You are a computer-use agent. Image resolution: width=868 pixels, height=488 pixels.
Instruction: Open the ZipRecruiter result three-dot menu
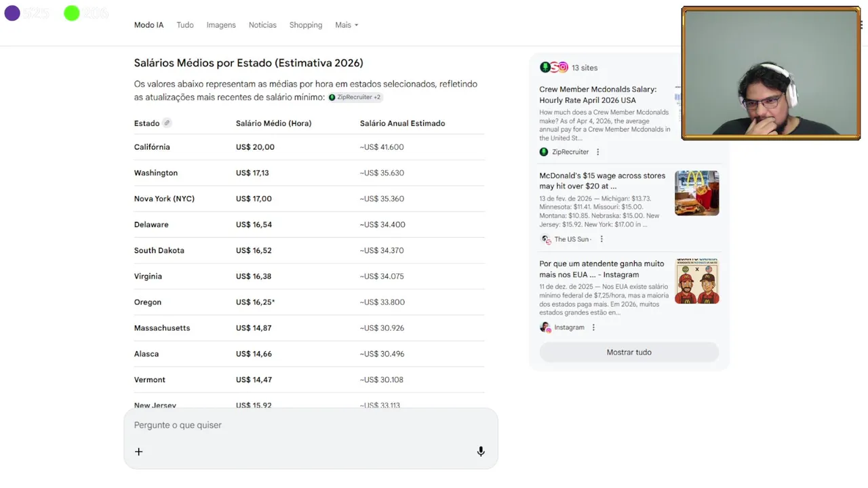597,152
